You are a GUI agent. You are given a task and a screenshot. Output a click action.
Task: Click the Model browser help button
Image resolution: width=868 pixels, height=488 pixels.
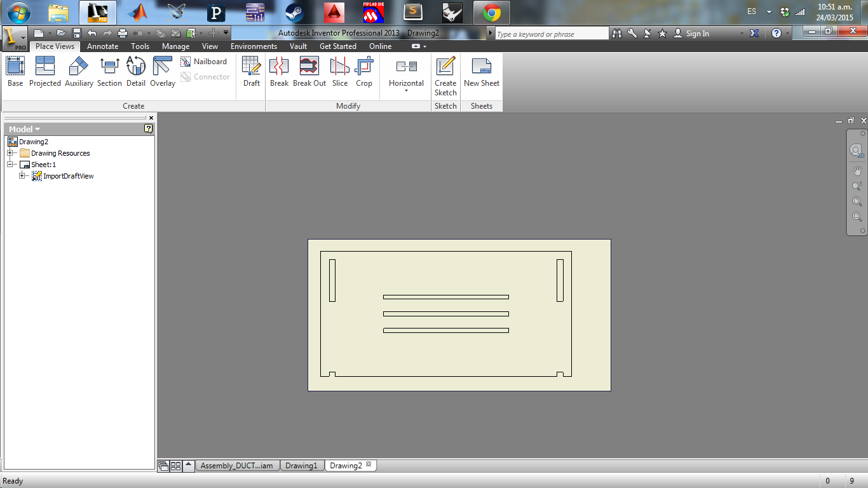coord(149,128)
